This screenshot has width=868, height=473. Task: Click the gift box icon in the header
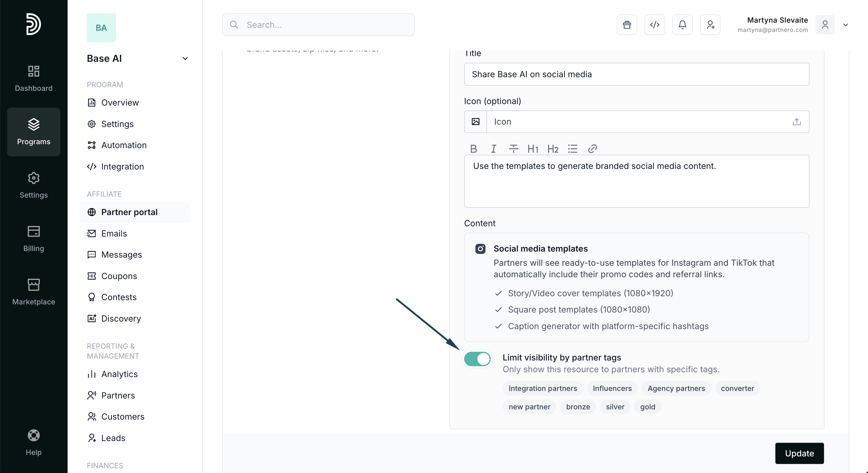click(x=627, y=25)
